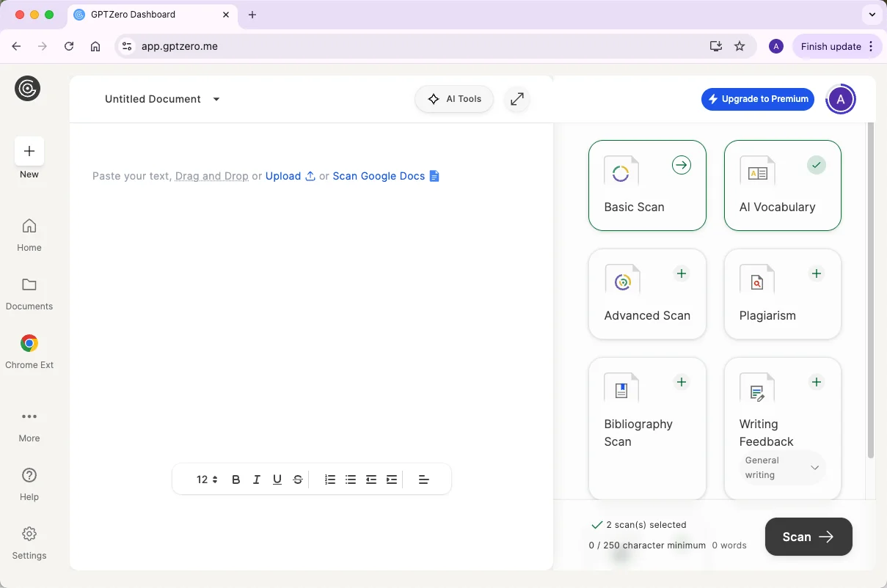887x588 pixels.
Task: Add the Plagiarism scan
Action: click(x=817, y=273)
